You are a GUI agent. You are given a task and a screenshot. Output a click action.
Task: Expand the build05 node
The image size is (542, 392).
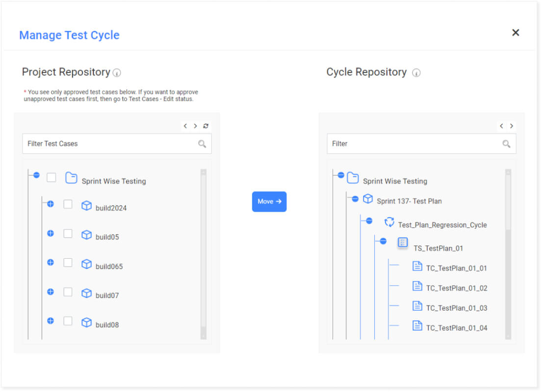pyautogui.click(x=51, y=233)
